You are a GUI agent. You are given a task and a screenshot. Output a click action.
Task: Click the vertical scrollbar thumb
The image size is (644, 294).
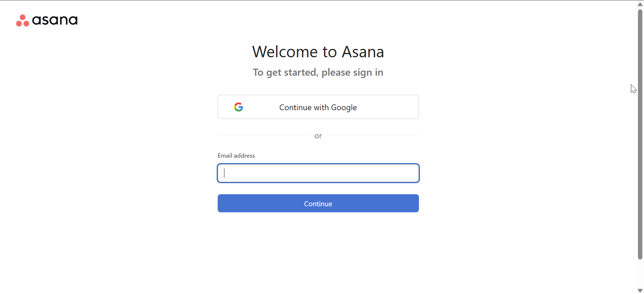(x=640, y=134)
